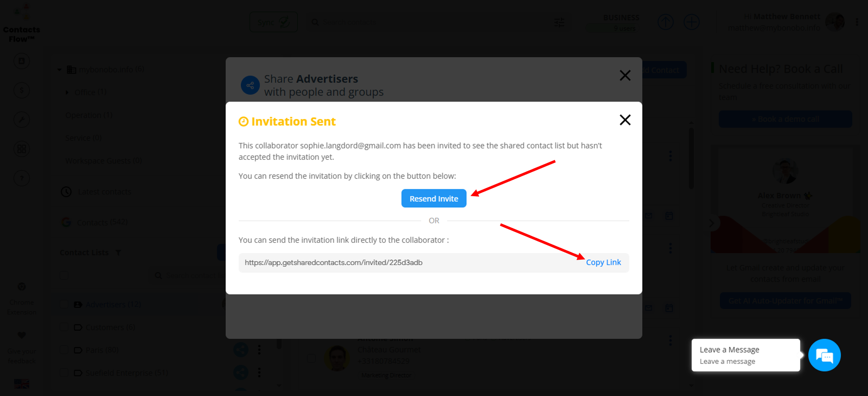Close the Invitation Sent popup
This screenshot has height=396, width=868.
[625, 120]
